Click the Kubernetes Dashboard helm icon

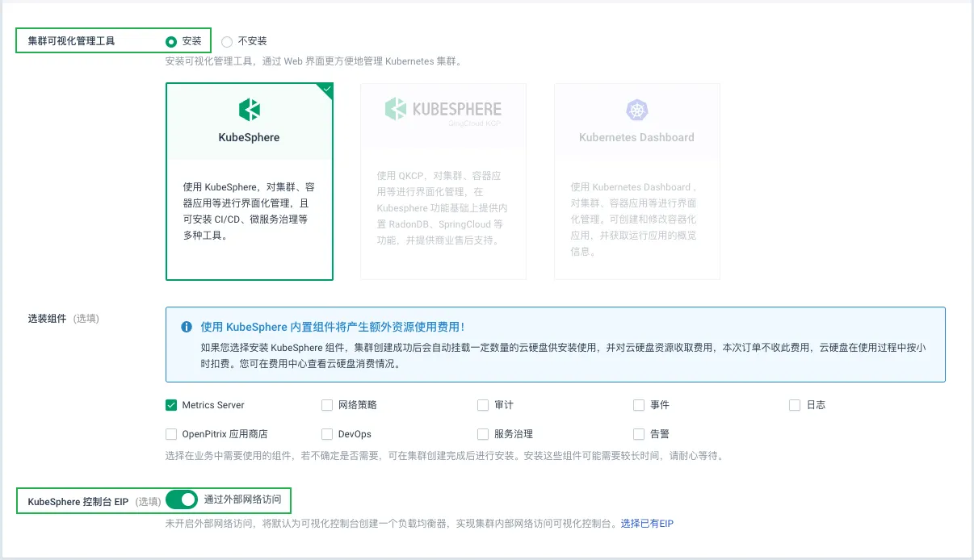coord(636,111)
